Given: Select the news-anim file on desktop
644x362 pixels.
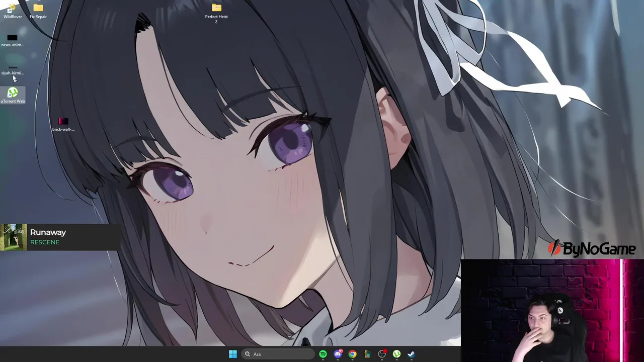Looking at the screenshot, I should coord(13,40).
